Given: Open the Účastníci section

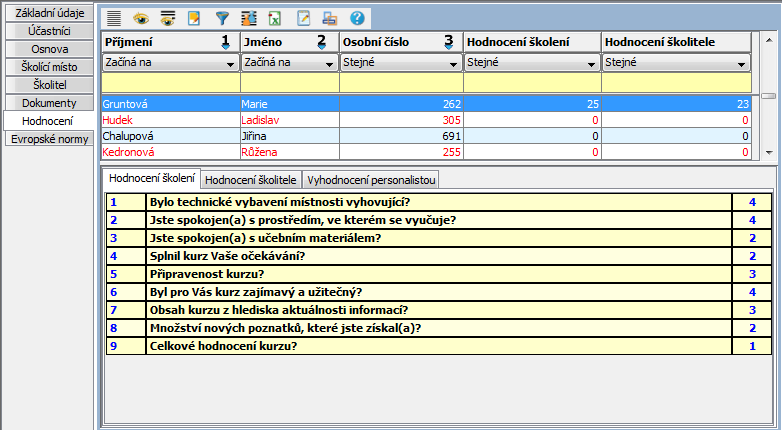Looking at the screenshot, I should point(50,30).
